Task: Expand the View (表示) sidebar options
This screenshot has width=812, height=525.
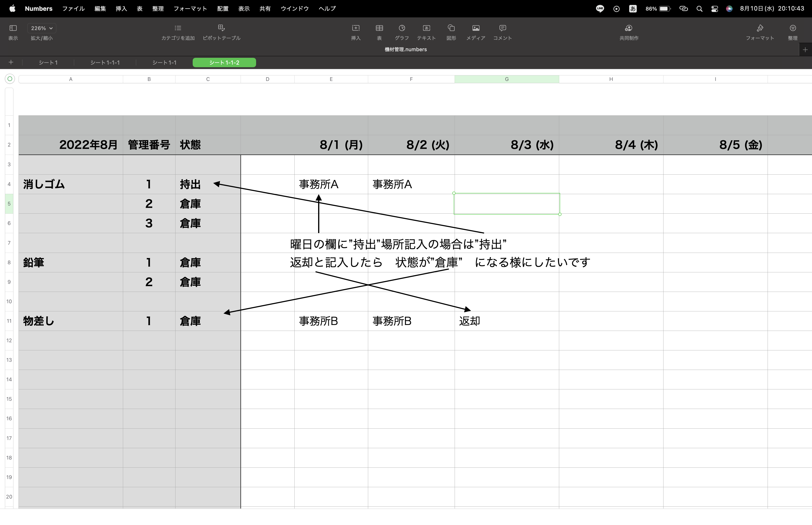Action: pyautogui.click(x=13, y=28)
